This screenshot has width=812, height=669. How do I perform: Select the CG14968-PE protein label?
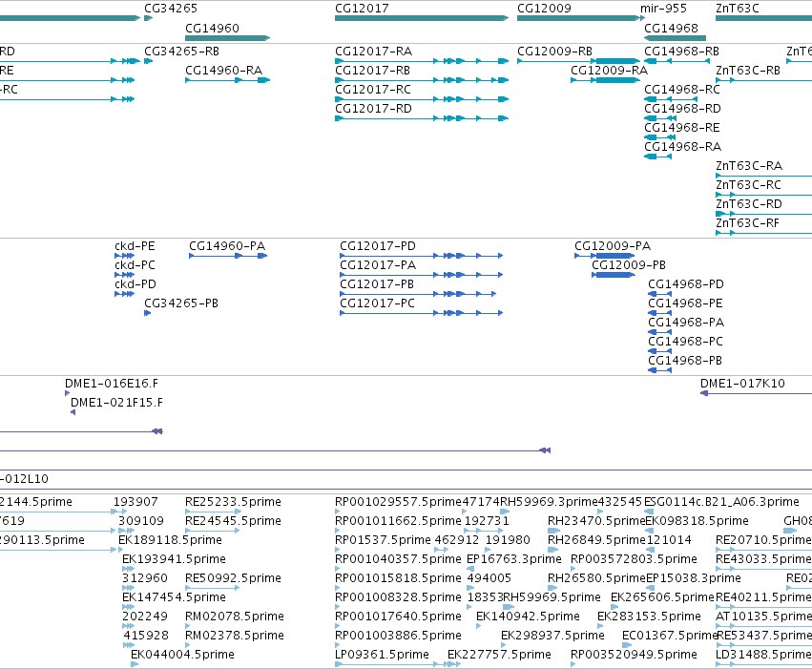point(685,303)
